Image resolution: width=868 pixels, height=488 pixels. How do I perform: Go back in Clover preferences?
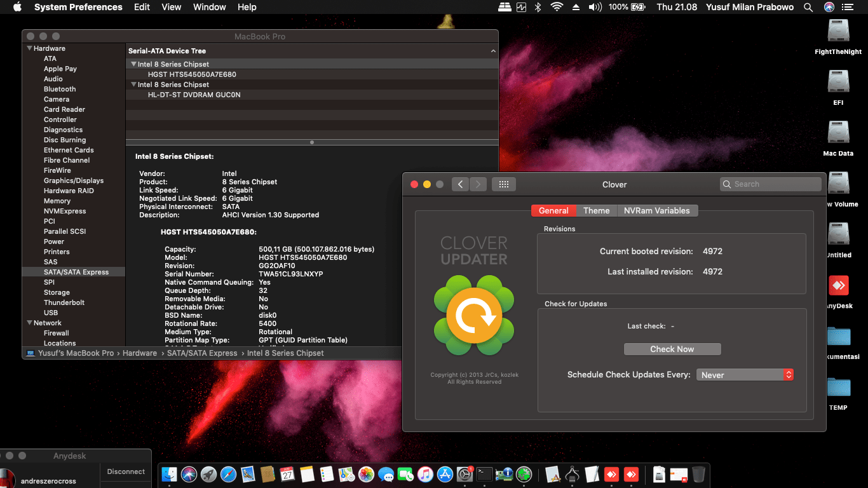[x=461, y=184]
